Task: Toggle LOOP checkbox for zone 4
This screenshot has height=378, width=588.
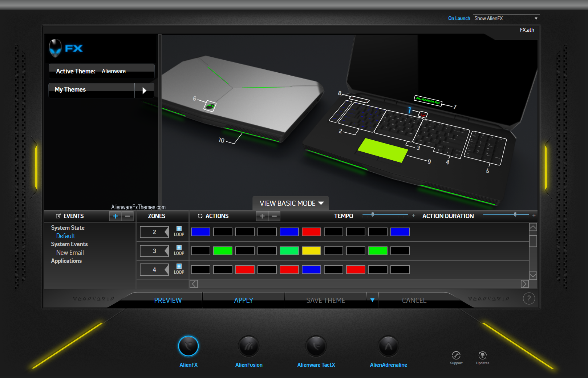Action: point(179,266)
